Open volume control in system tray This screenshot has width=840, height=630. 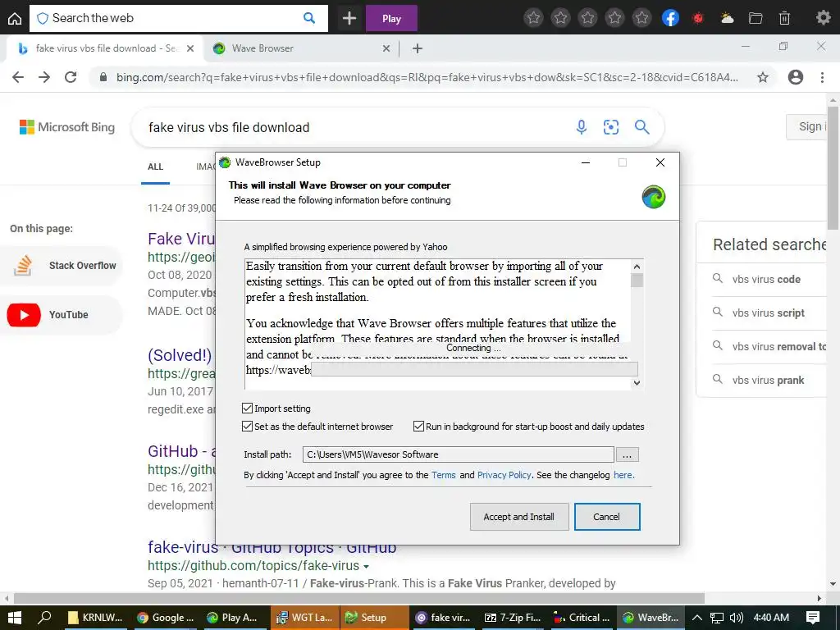737,618
